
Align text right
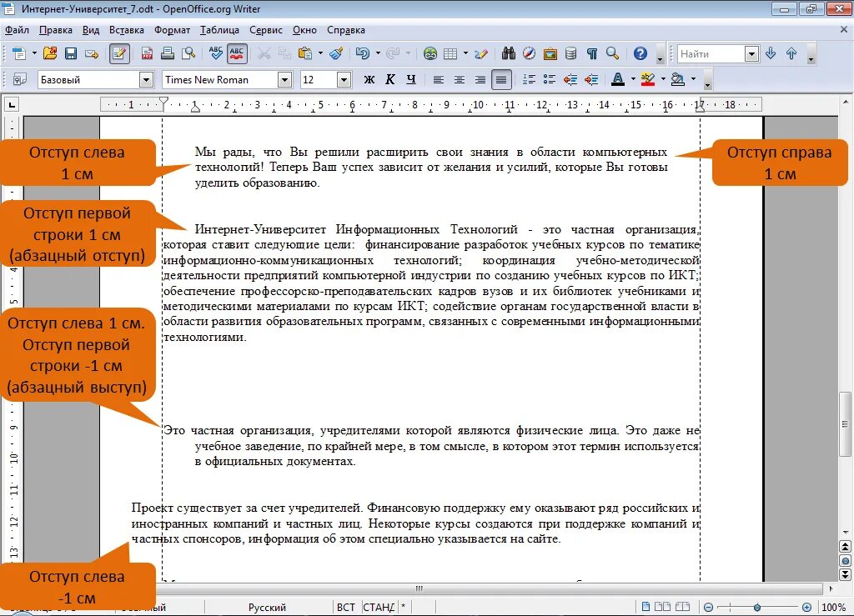click(480, 80)
